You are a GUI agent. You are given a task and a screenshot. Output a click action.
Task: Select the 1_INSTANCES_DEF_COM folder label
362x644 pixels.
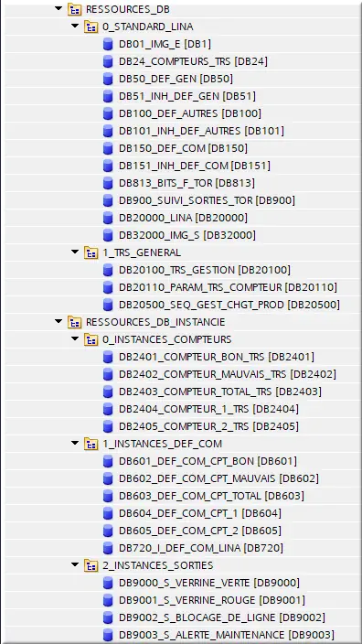(x=162, y=444)
